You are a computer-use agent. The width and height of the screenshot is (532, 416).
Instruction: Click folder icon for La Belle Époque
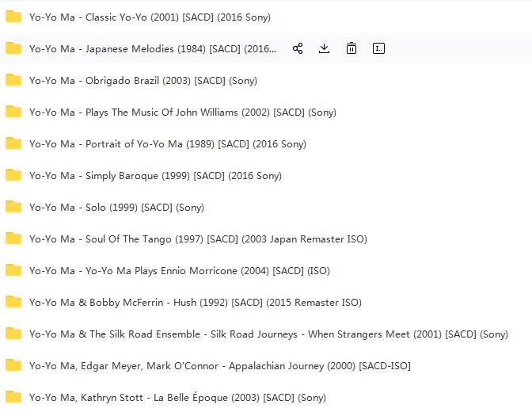(13, 397)
